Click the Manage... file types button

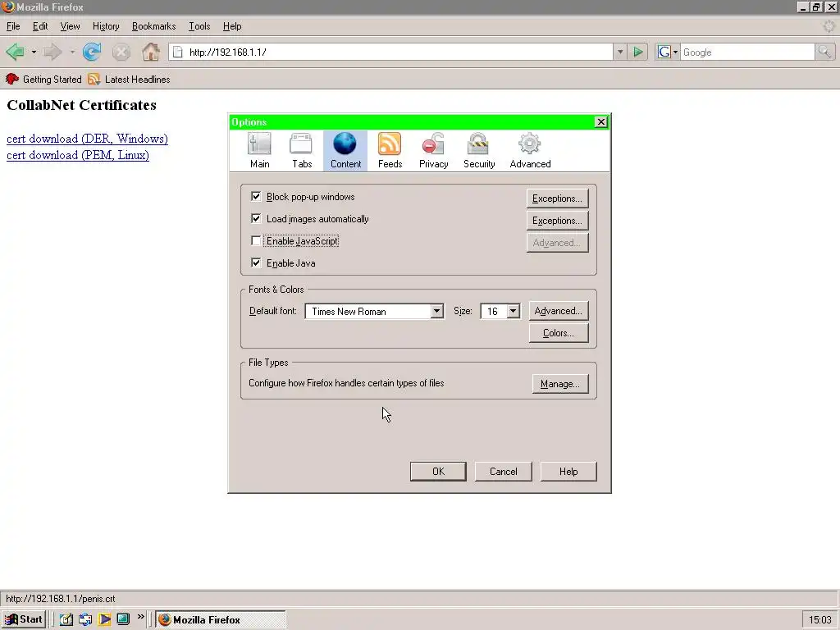tap(559, 384)
